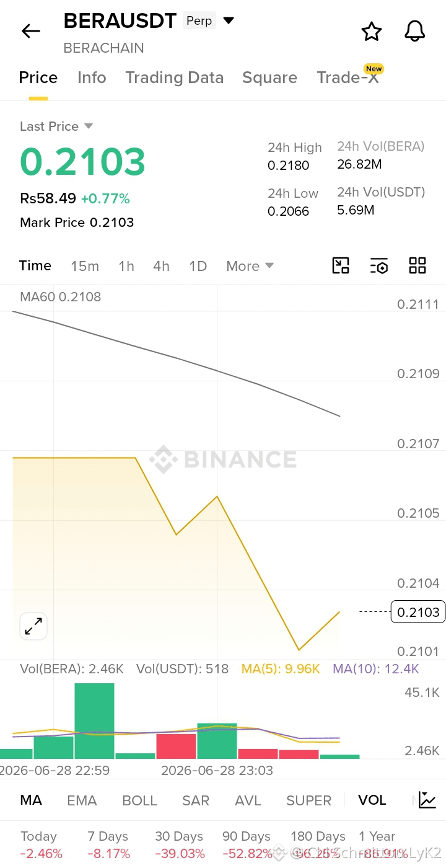Toggle the MA indicator

[x=31, y=800]
